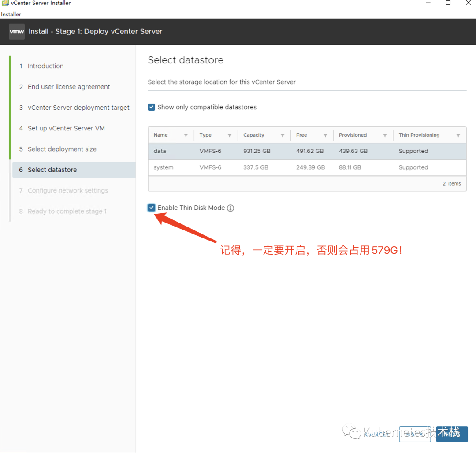Screen dimensions: 476x453
Task: Open the Name column filter icon
Action: coord(186,136)
